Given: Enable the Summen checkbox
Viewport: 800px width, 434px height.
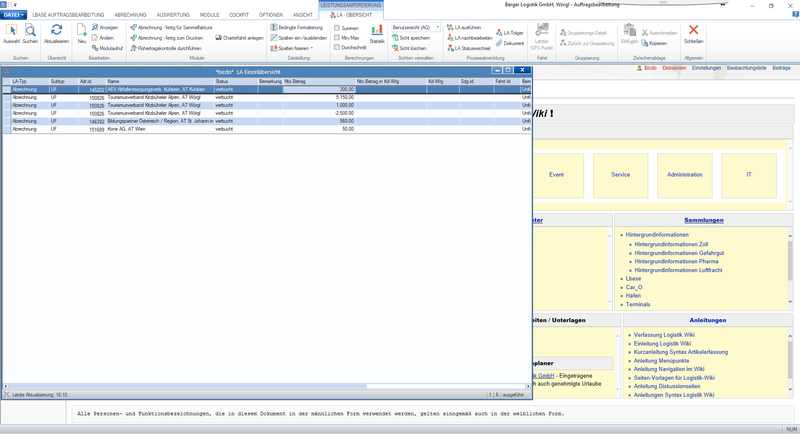Looking at the screenshot, I should point(337,28).
